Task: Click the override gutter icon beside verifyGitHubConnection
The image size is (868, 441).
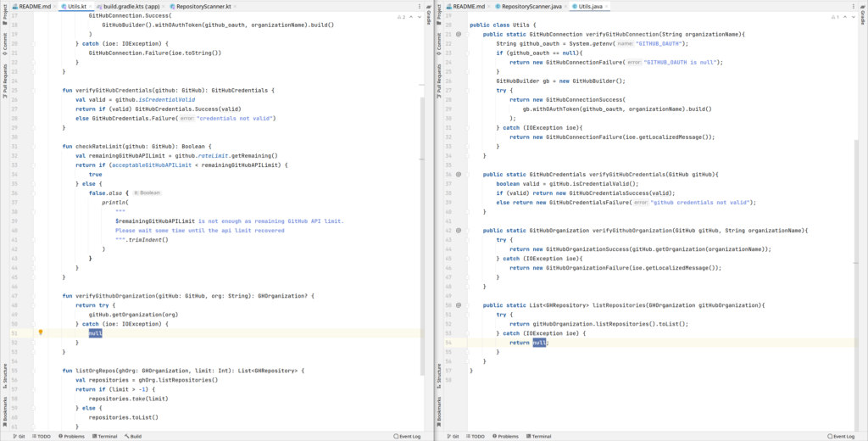Action: (x=459, y=34)
